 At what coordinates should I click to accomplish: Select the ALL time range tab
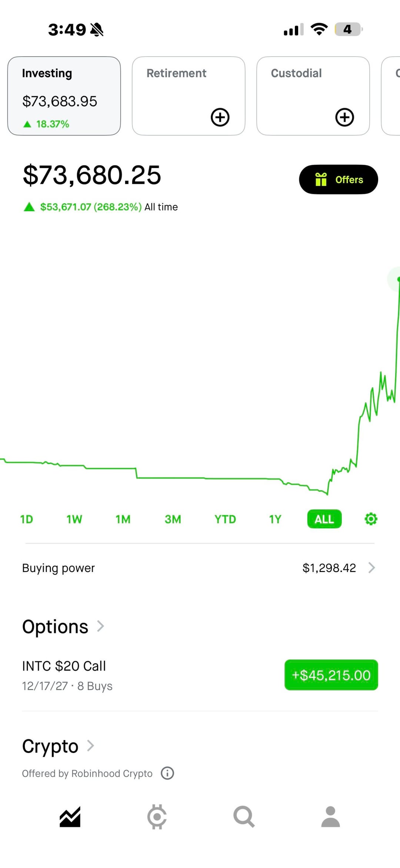click(x=324, y=519)
